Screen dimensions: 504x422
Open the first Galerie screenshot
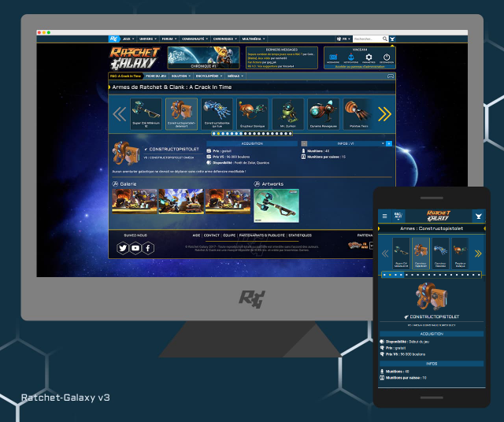pos(135,202)
